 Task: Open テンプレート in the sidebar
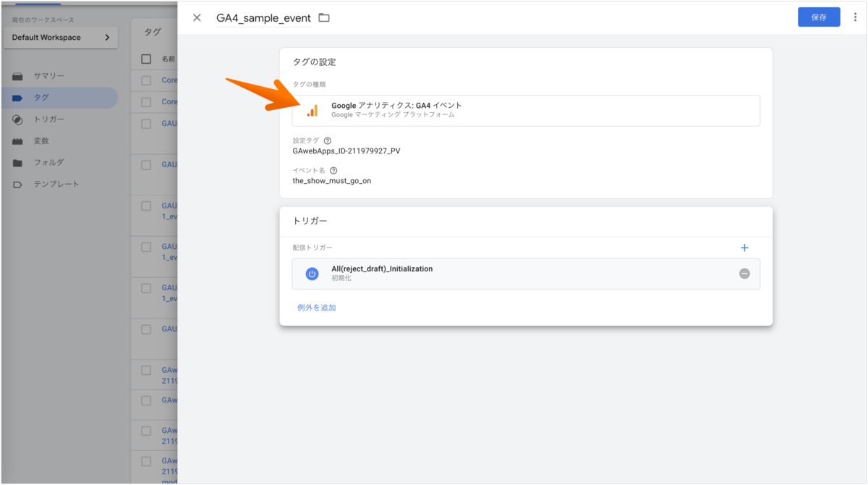pos(56,185)
